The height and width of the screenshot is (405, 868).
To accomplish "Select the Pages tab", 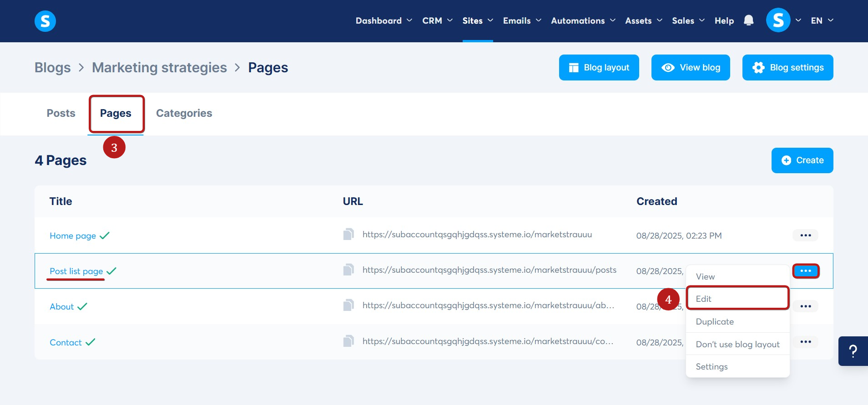I will [116, 113].
